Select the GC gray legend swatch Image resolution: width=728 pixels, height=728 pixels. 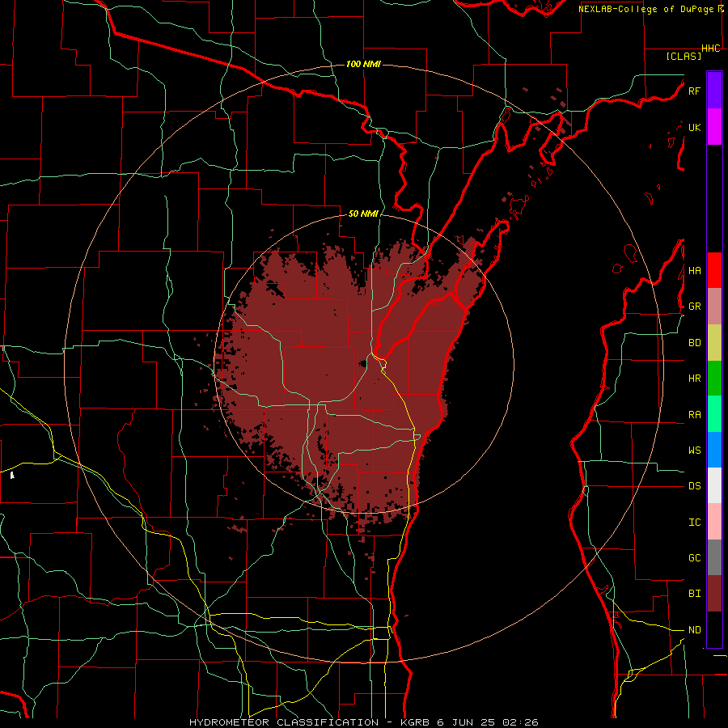pos(714,557)
